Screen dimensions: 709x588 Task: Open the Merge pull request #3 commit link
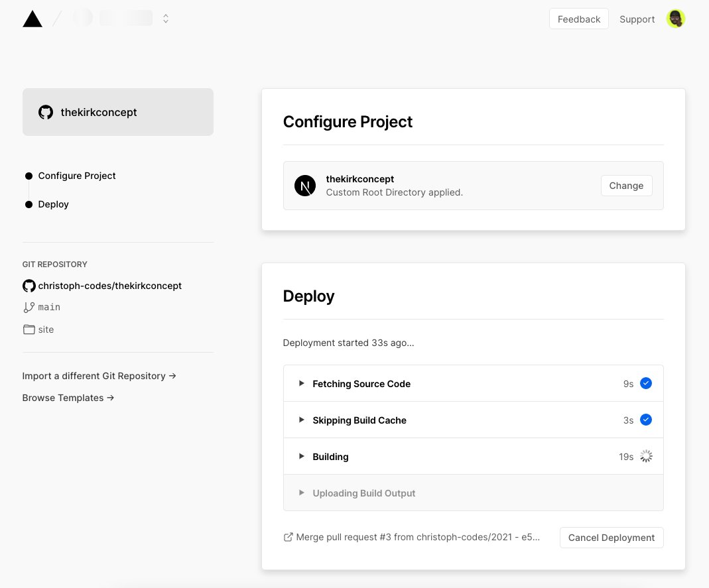(418, 537)
